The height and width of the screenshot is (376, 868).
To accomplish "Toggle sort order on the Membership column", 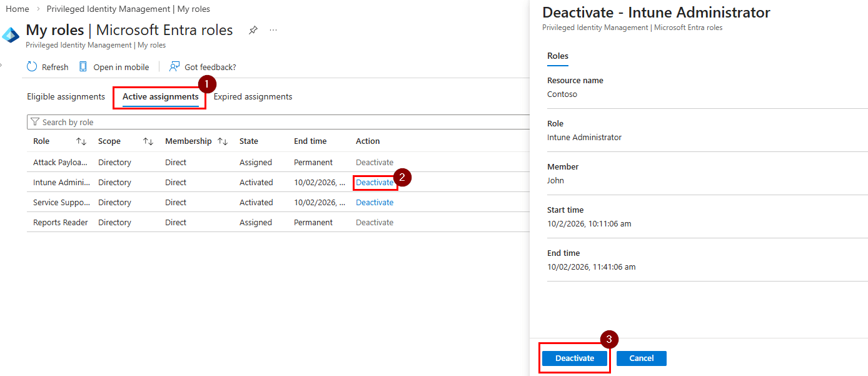I will [x=223, y=141].
